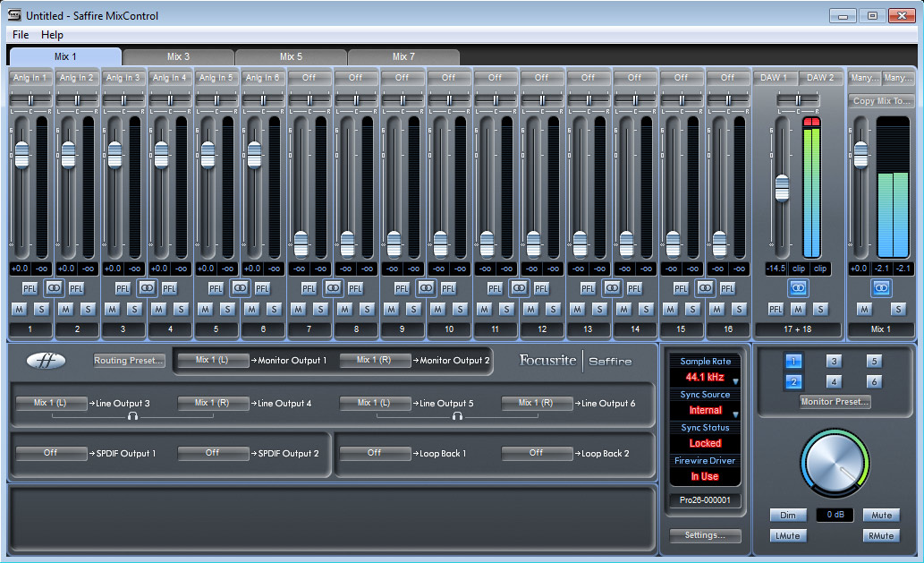The width and height of the screenshot is (924, 563).
Task: Enable PFL on channel 2
Action: [x=76, y=288]
